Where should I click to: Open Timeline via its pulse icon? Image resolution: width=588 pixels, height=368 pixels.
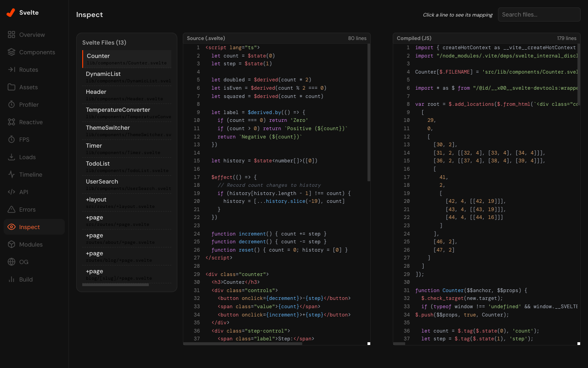pyautogui.click(x=11, y=174)
